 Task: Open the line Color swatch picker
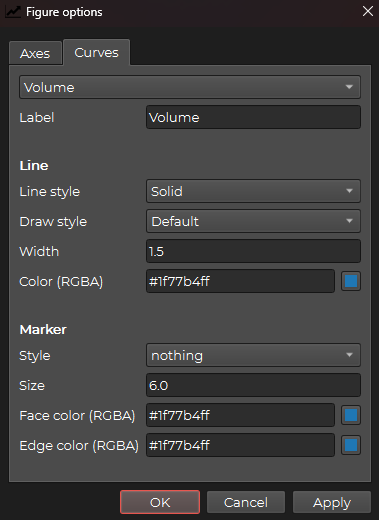point(351,281)
